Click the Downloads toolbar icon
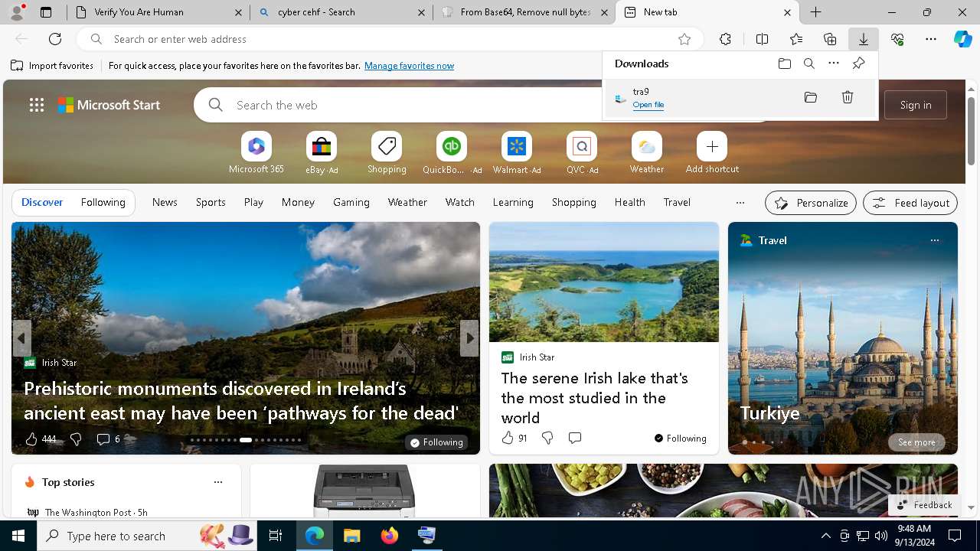Screen dimensions: 980x551 pyautogui.click(x=863, y=39)
